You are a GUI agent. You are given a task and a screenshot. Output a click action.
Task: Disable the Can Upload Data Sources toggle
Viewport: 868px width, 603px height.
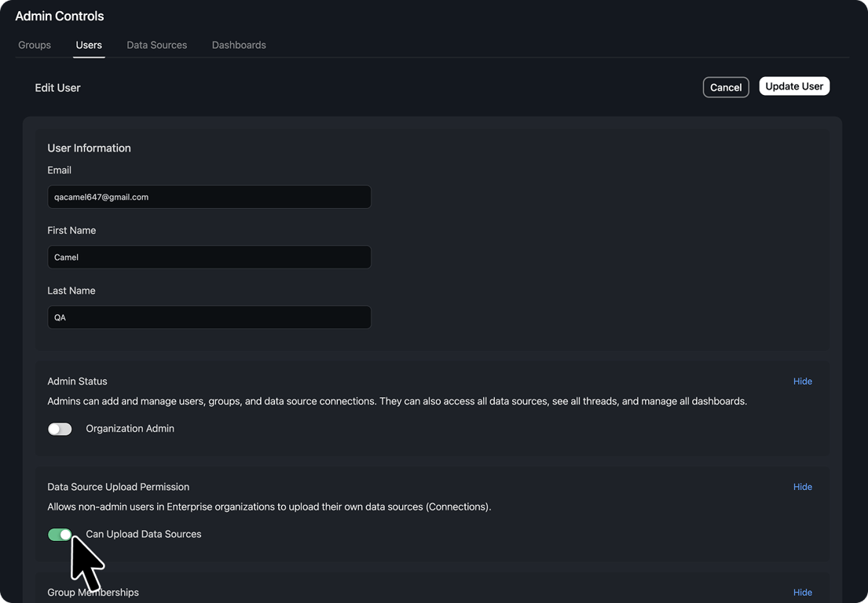click(x=60, y=535)
